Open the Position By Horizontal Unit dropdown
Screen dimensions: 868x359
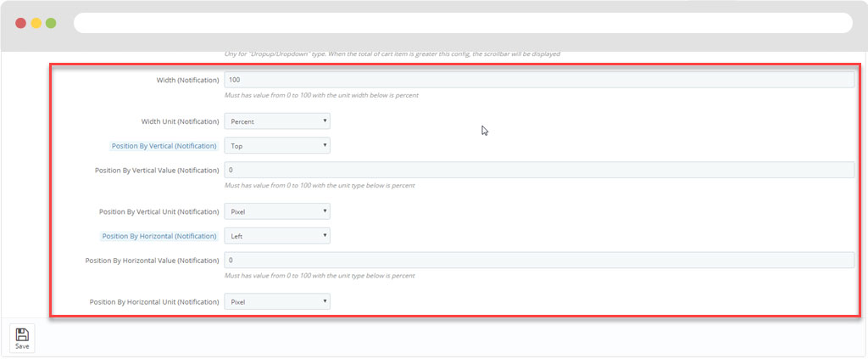point(277,301)
